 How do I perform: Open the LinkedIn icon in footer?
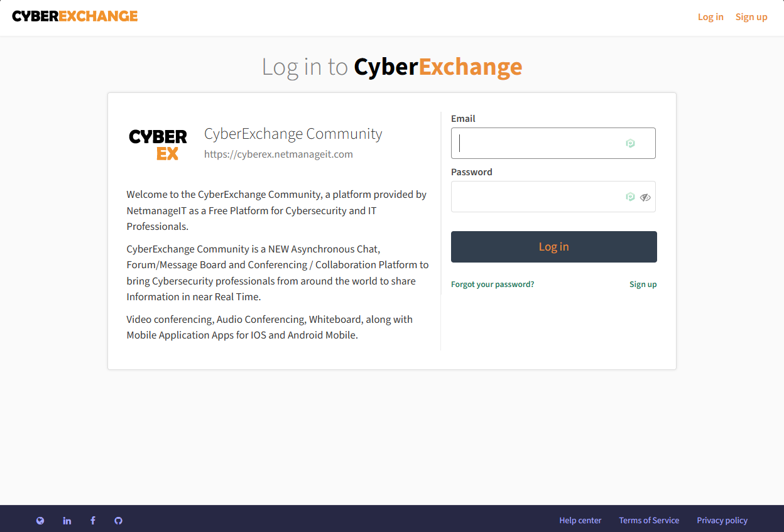(67, 521)
